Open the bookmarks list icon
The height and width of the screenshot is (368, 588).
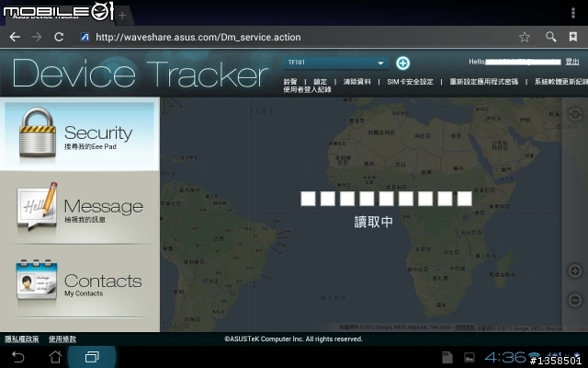point(573,37)
